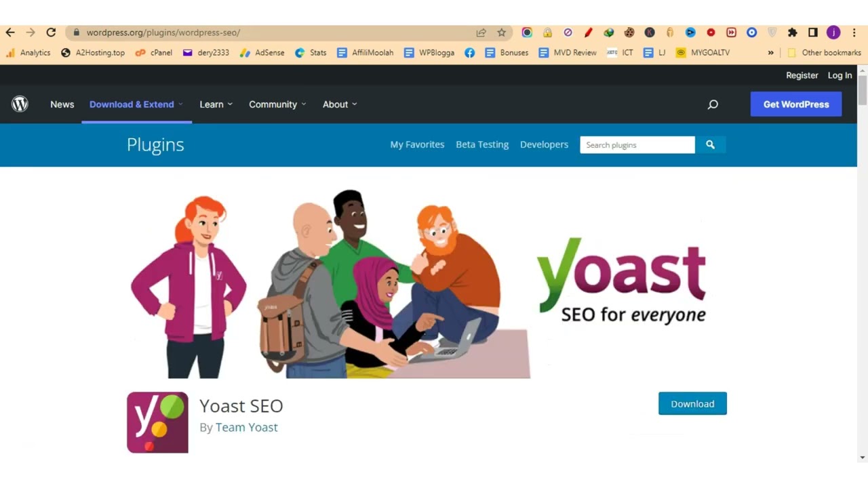The image size is (868, 488).
Task: Open the Chrome Extensions puzzle icon
Action: click(792, 33)
